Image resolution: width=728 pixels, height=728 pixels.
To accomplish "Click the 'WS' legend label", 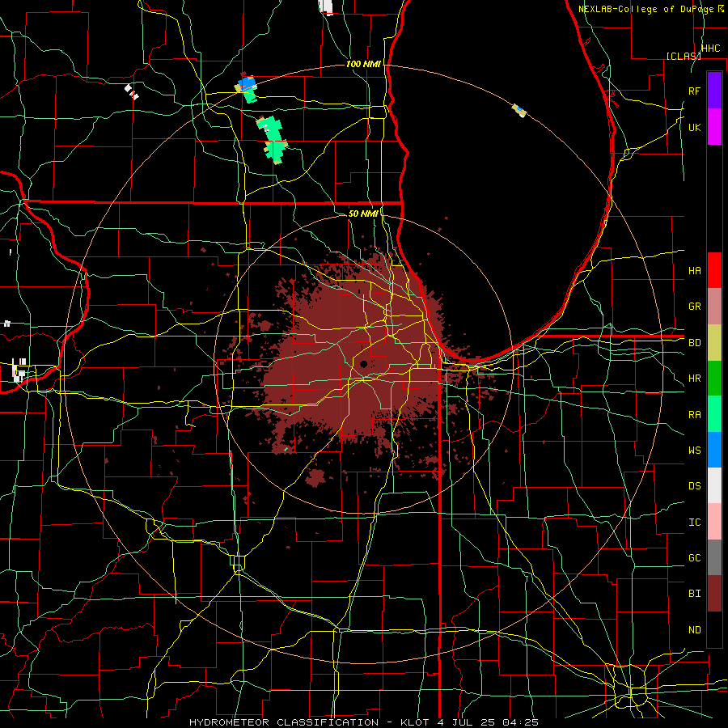I will tap(694, 450).
